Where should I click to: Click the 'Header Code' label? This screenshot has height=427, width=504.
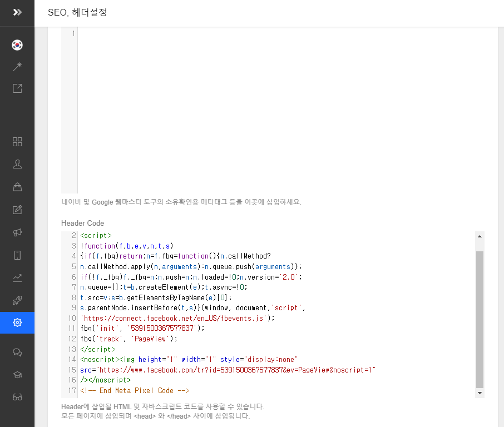click(x=82, y=224)
